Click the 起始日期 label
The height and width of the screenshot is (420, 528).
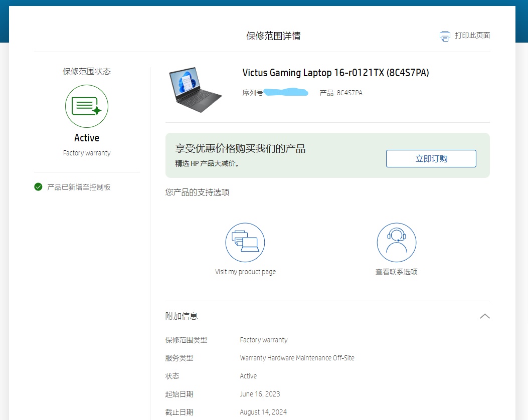click(179, 394)
